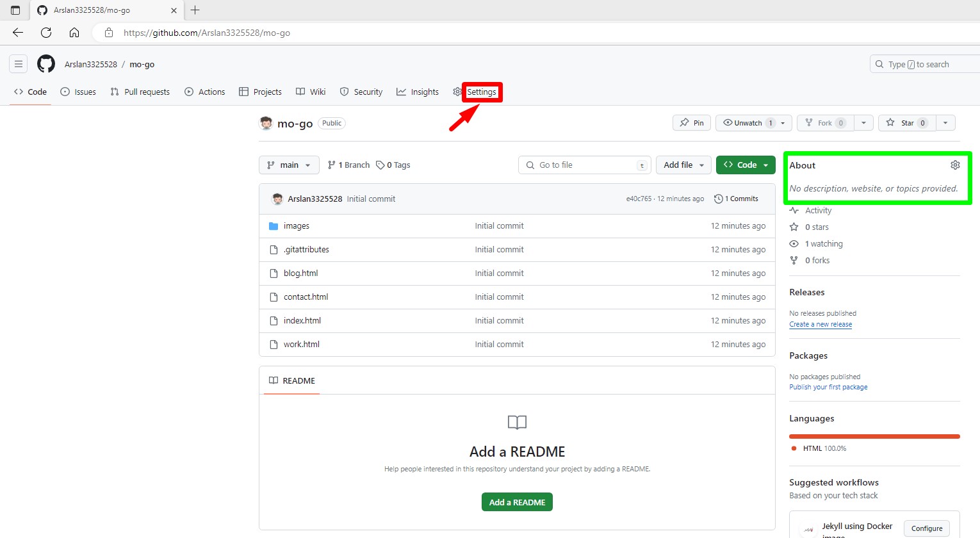Open the Add file dropdown
The image size is (980, 538).
tap(683, 165)
